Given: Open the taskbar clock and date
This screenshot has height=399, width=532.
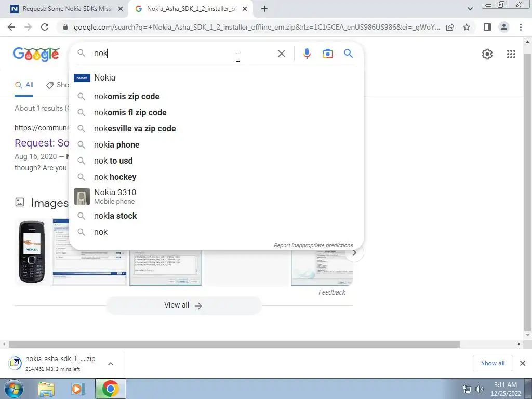Looking at the screenshot, I should [x=505, y=389].
